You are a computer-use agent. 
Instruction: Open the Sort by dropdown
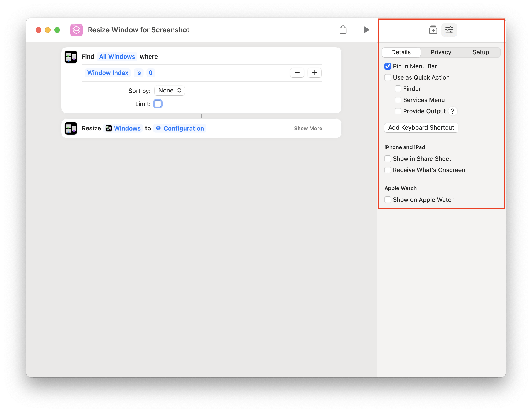(169, 90)
